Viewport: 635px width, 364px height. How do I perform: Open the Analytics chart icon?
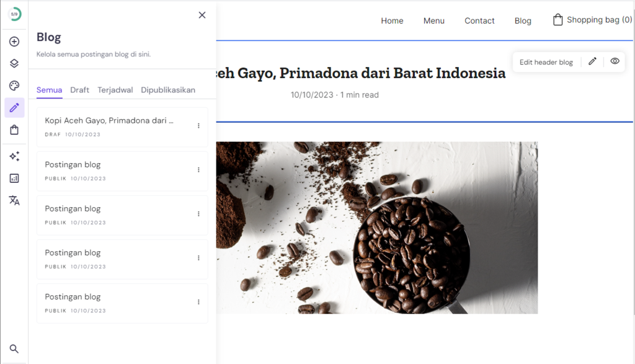14,178
